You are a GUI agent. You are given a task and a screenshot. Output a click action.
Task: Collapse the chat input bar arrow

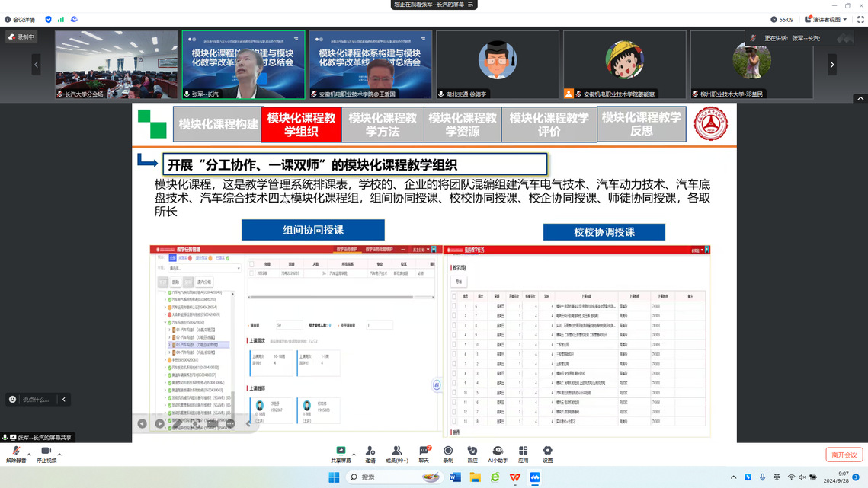point(64,400)
